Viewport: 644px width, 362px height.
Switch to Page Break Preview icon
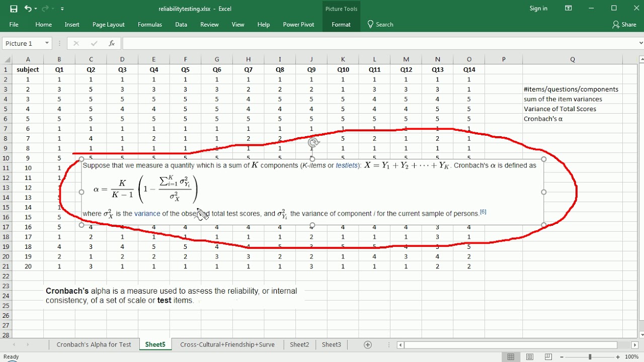pyautogui.click(x=548, y=357)
